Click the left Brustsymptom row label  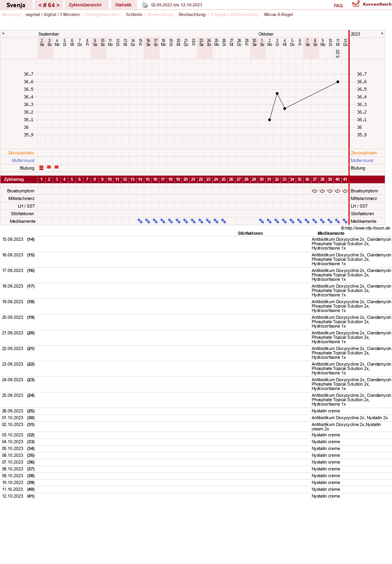point(21,191)
